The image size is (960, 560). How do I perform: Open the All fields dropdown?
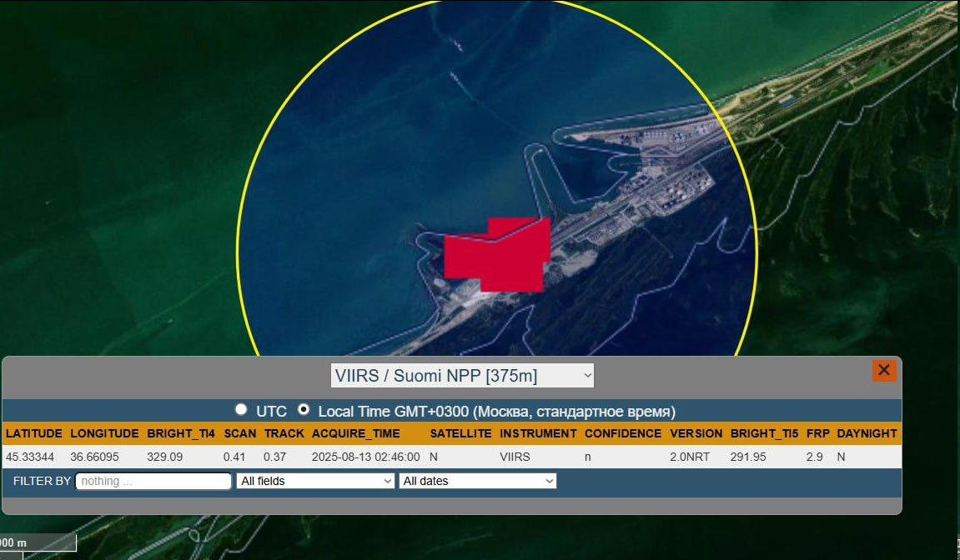(315, 481)
